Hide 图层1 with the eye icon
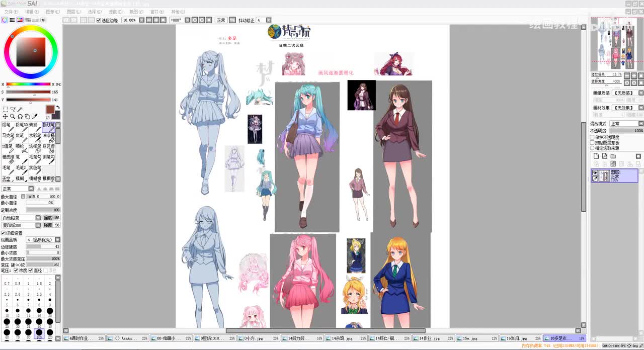644x350 pixels. tap(595, 173)
